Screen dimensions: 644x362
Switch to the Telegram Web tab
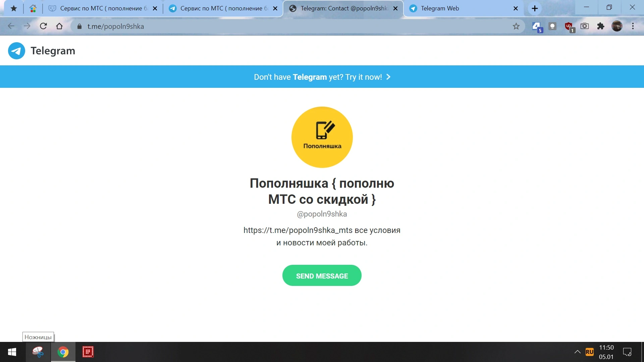coord(464,8)
